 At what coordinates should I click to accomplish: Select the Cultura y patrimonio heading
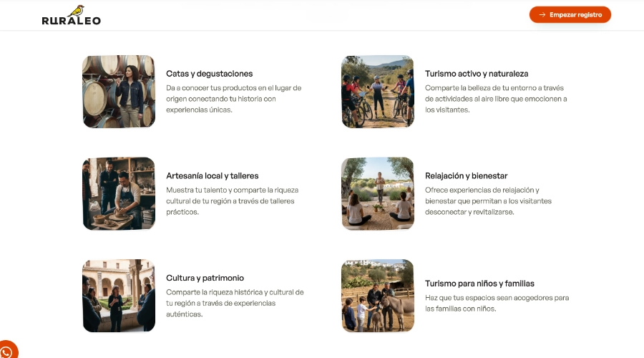click(205, 278)
